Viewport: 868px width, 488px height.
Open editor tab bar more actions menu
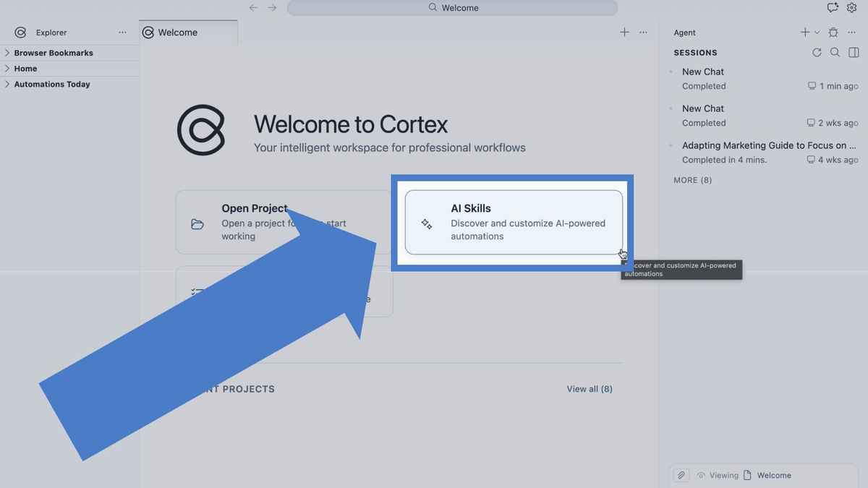[643, 33]
